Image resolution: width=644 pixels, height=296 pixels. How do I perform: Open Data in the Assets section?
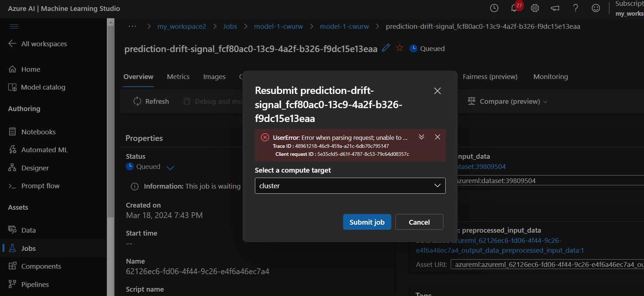pyautogui.click(x=22, y=230)
